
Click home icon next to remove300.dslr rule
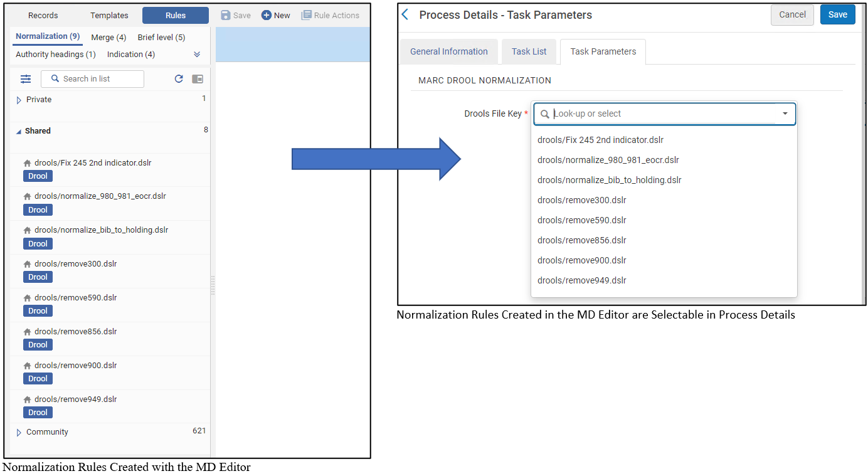coord(27,264)
